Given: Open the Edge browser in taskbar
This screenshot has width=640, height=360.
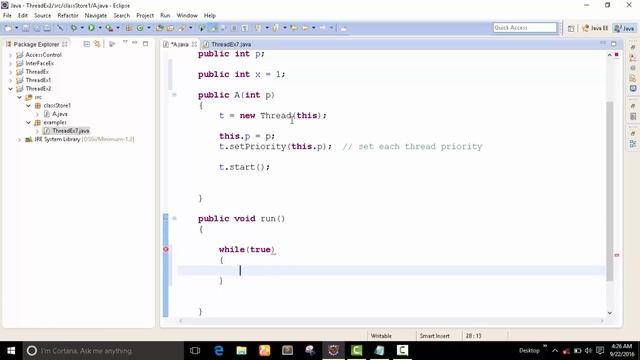Looking at the screenshot, I should [219, 350].
